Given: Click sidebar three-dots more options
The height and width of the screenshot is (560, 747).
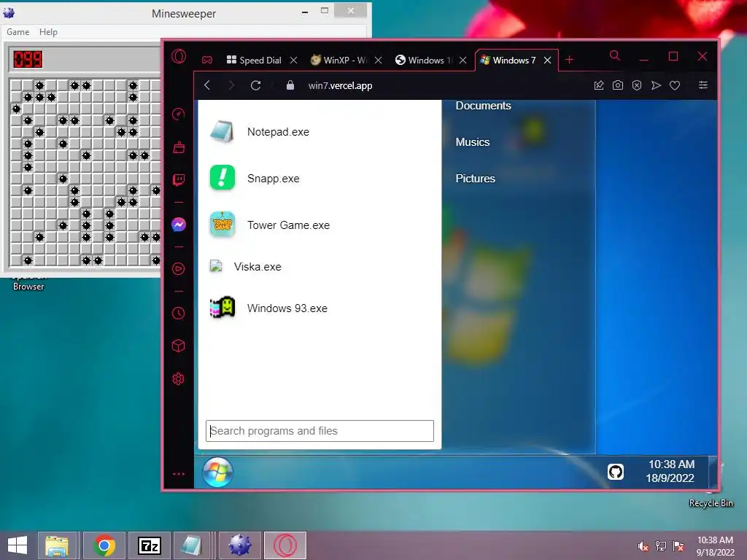Looking at the screenshot, I should [x=179, y=474].
